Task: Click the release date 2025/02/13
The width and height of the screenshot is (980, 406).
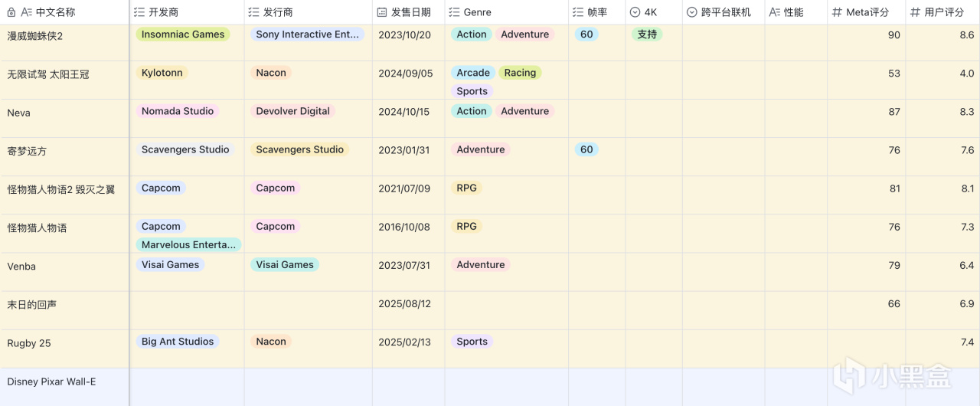Action: [x=405, y=342]
